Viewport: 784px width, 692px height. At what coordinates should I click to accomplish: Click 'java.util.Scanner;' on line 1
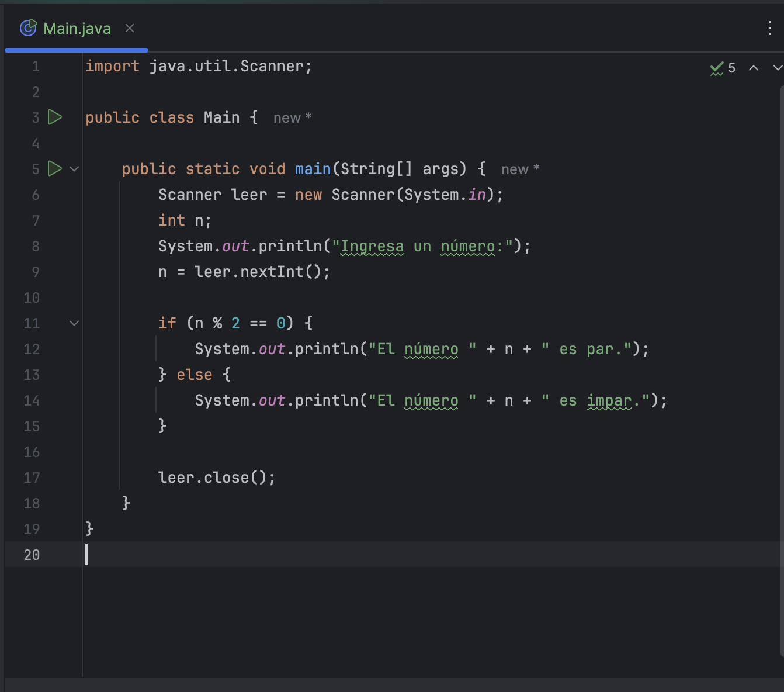tap(231, 66)
